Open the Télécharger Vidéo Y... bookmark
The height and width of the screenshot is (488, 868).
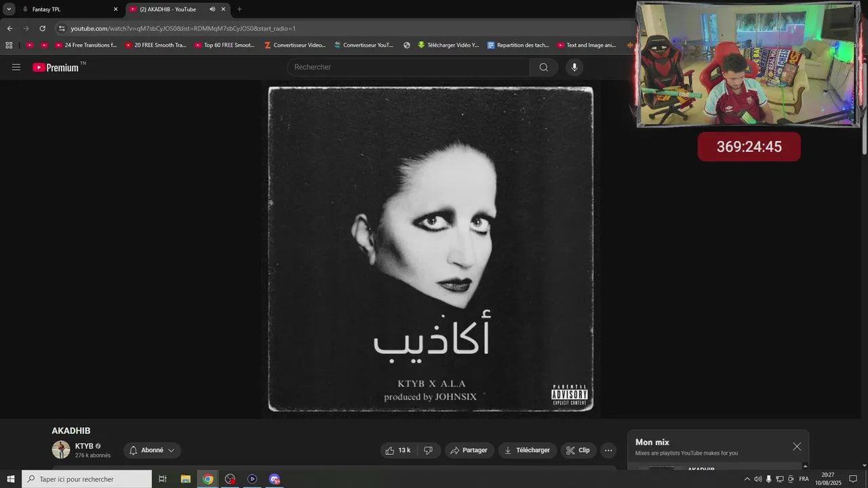click(x=448, y=45)
